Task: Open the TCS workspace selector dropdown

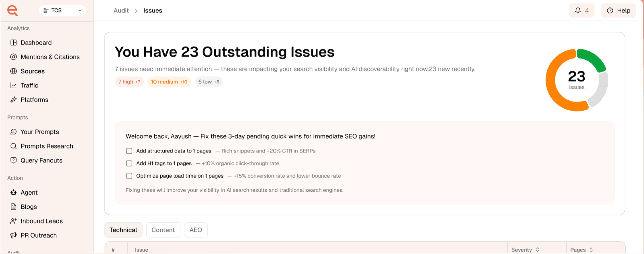Action: pos(63,10)
